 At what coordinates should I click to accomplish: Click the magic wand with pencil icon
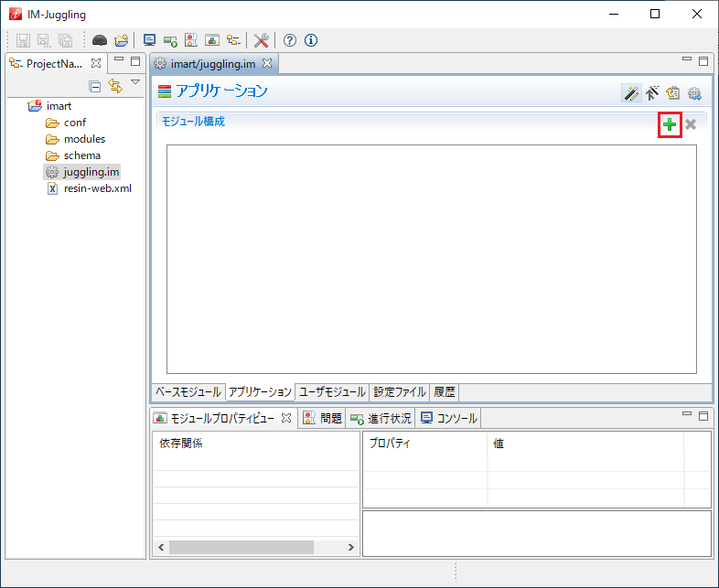point(631,92)
